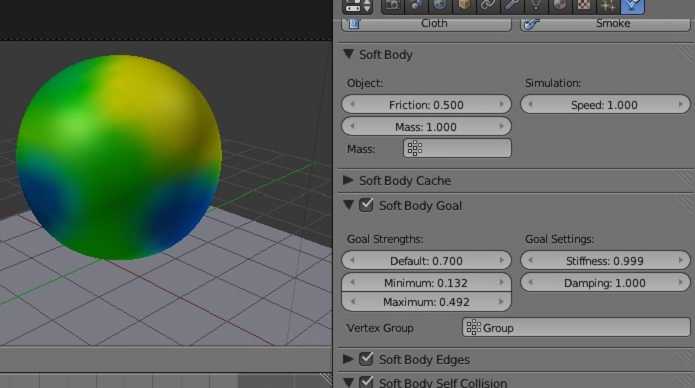
Task: Open the Vertex Group field showing Group
Action: click(x=576, y=327)
